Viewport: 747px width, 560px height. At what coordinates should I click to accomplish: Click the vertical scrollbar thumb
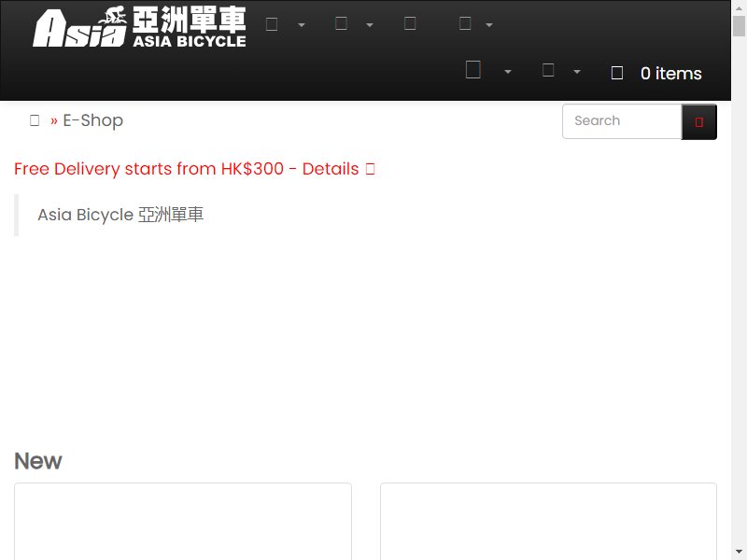click(739, 26)
